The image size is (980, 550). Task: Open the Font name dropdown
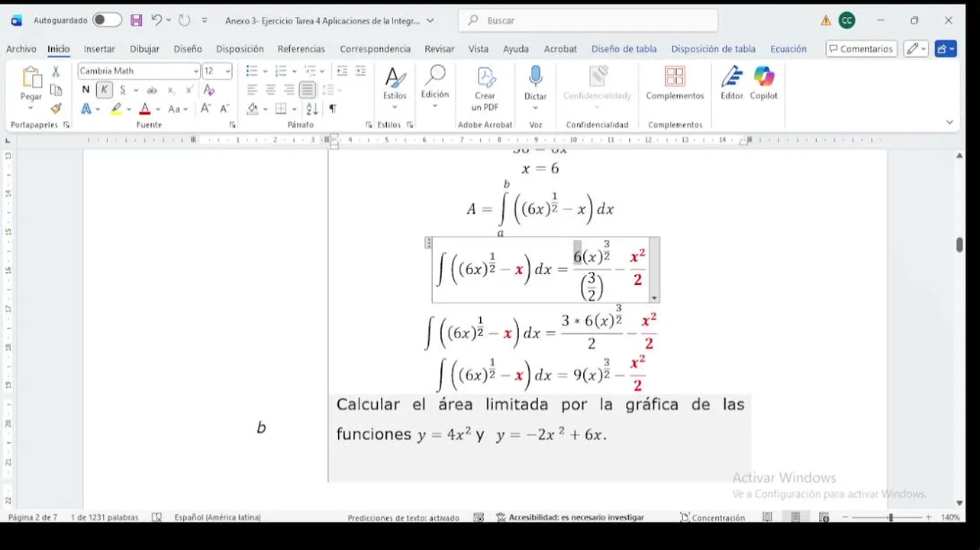(196, 71)
